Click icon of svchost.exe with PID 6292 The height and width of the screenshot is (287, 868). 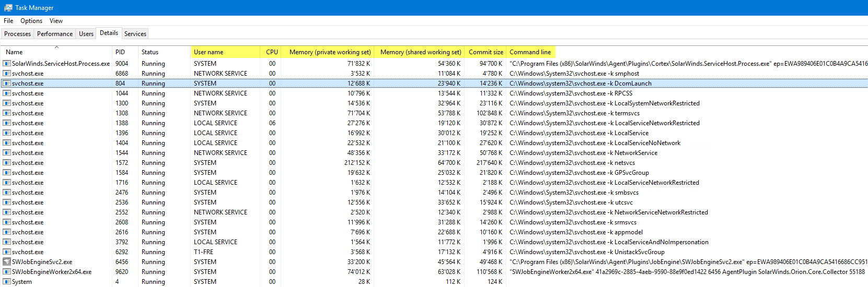coord(7,252)
